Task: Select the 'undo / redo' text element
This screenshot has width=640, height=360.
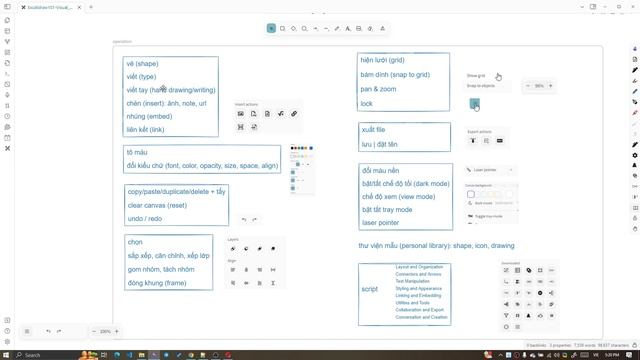Action: click(145, 219)
